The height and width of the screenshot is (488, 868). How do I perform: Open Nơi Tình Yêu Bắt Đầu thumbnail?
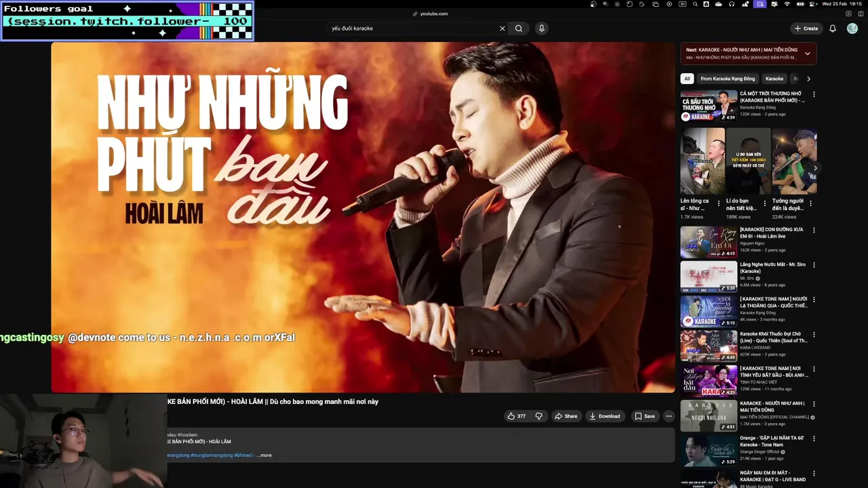(x=709, y=381)
